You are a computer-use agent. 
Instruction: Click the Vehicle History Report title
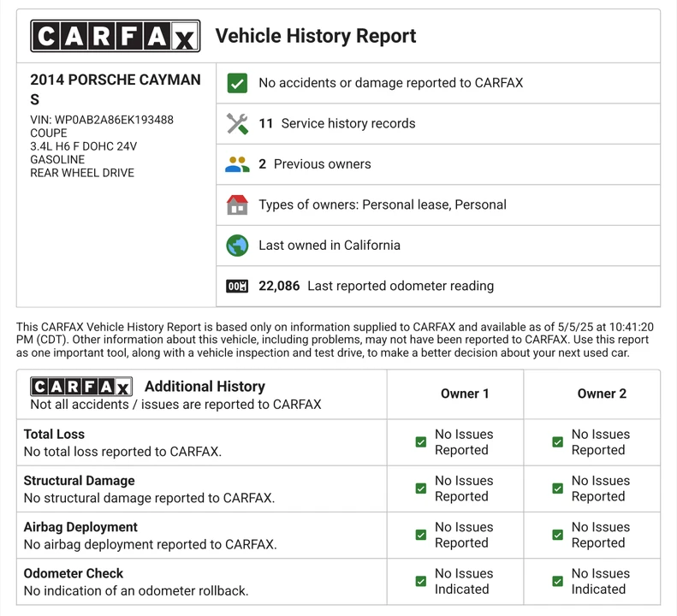(x=316, y=36)
